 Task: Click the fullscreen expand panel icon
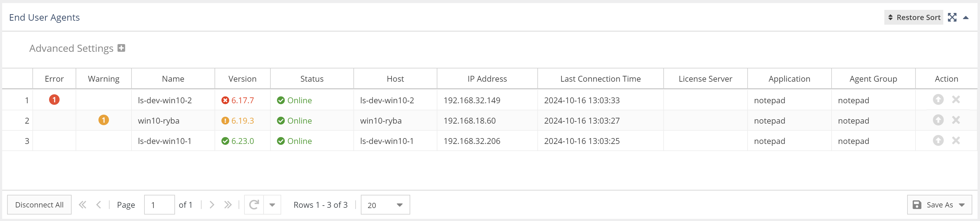(952, 18)
